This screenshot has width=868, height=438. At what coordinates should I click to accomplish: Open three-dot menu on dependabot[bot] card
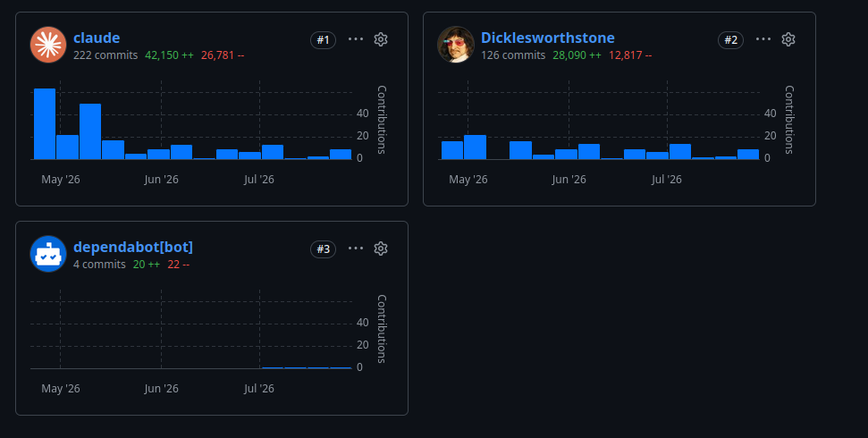click(x=356, y=248)
